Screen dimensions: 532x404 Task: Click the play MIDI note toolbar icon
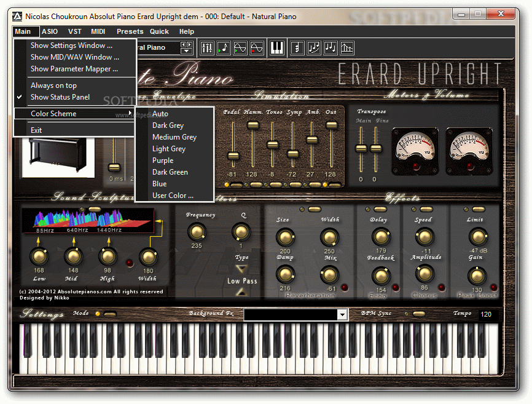click(x=223, y=48)
